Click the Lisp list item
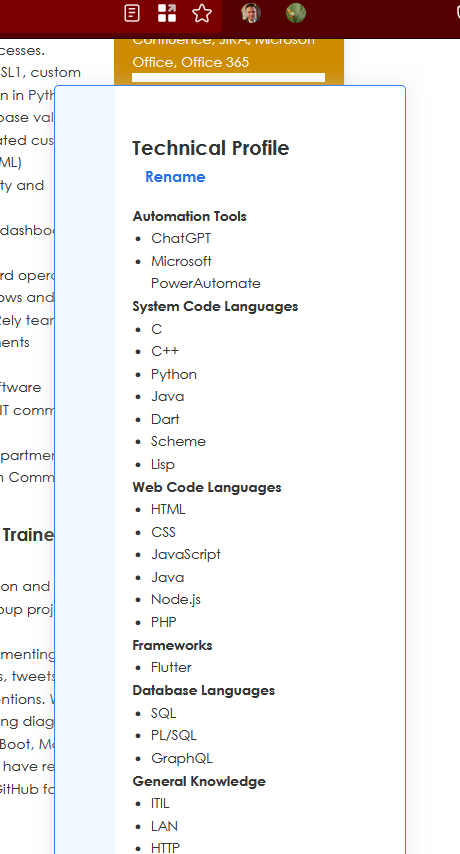Image resolution: width=460 pixels, height=854 pixels. click(x=163, y=465)
